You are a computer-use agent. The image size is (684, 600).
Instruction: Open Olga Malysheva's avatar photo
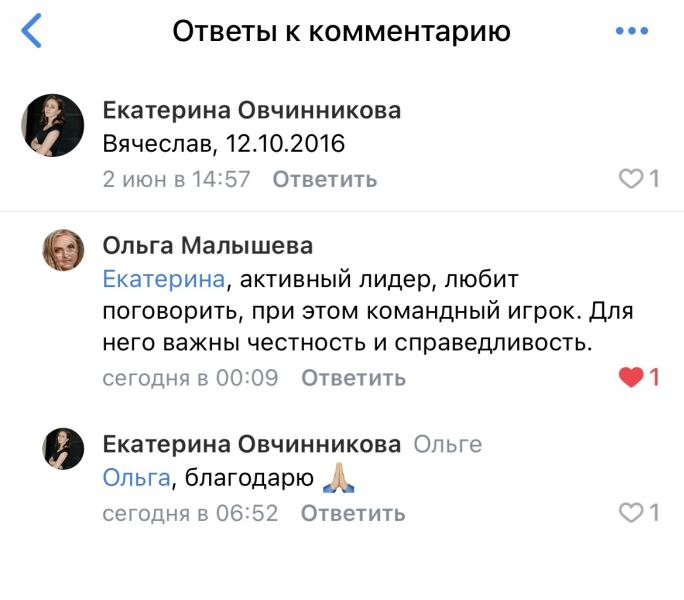click(x=63, y=249)
